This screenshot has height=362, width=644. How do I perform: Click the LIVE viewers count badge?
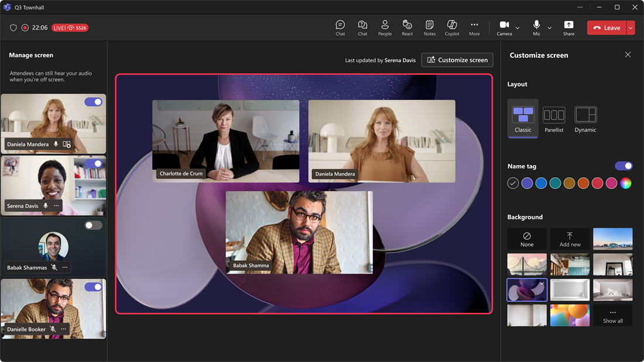tap(70, 28)
